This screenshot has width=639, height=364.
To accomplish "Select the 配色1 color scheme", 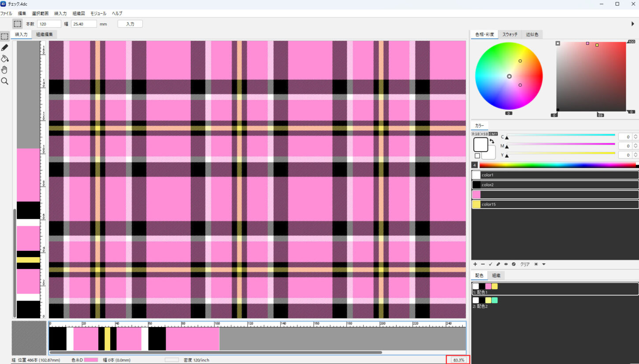I will (x=555, y=289).
